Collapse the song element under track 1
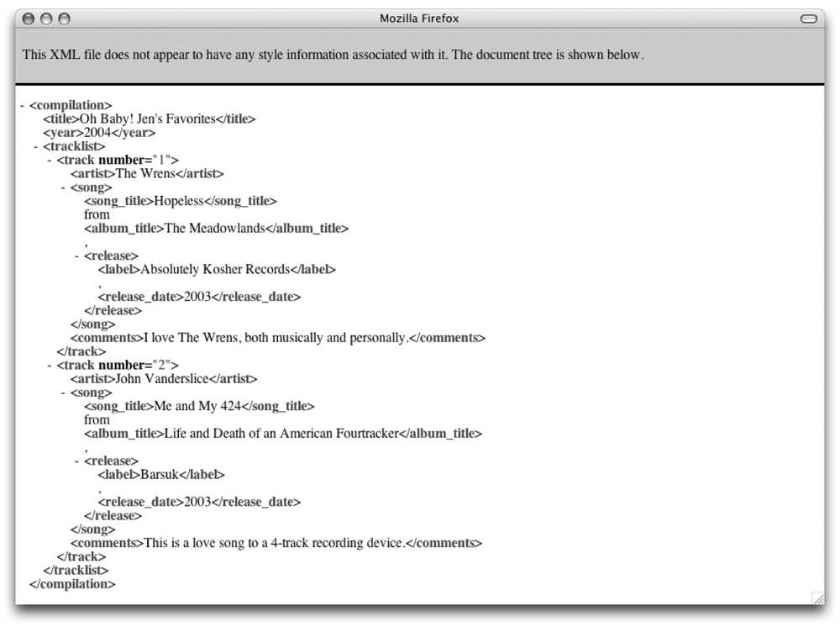The width and height of the screenshot is (840, 632). point(62,187)
